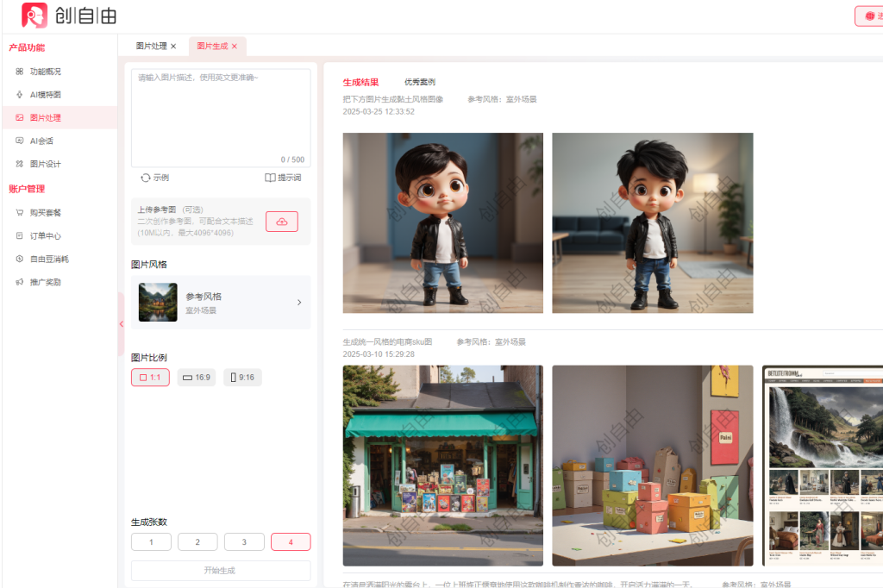Switch to the 图片处理 page tab
Screen dimensions: 883x588
[x=151, y=46]
